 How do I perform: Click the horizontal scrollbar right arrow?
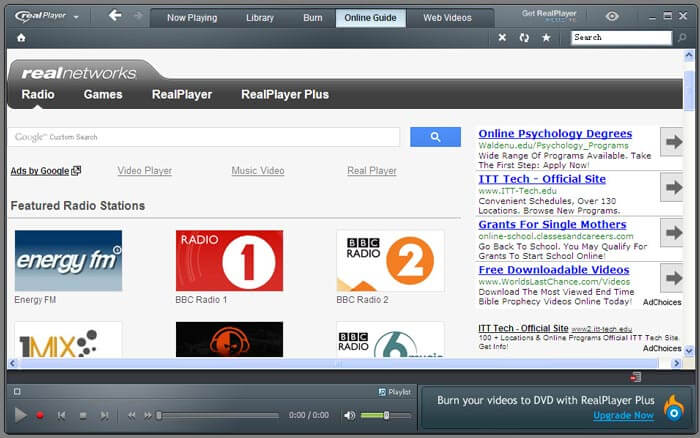click(676, 363)
